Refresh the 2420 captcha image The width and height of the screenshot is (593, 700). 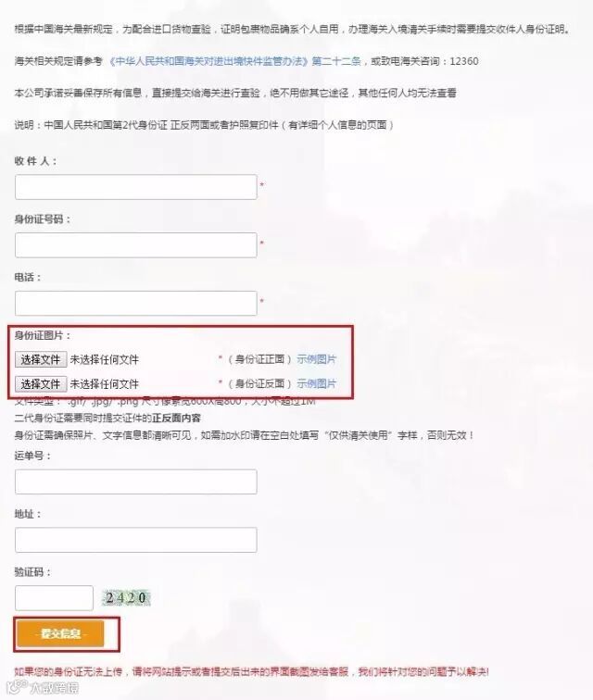pos(126,598)
